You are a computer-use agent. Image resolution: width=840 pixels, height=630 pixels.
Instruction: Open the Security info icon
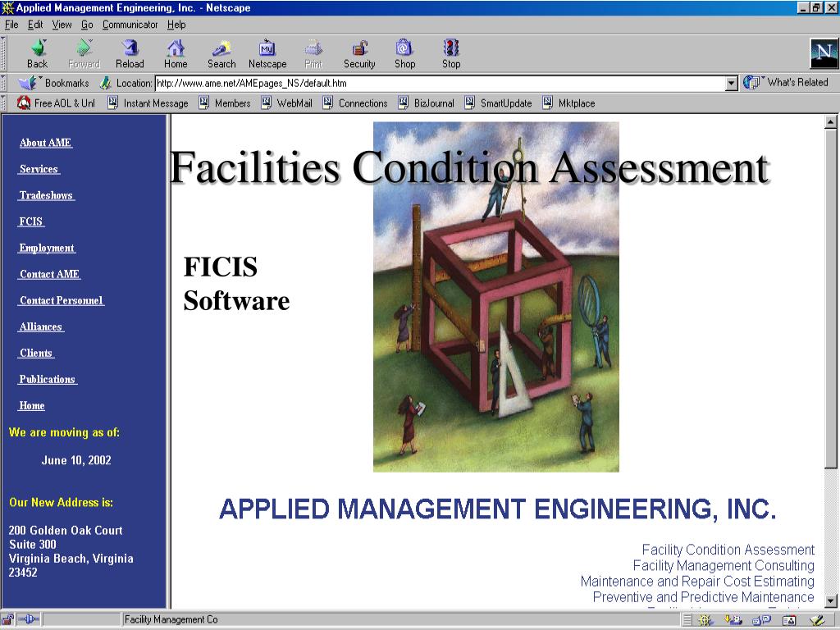359,48
